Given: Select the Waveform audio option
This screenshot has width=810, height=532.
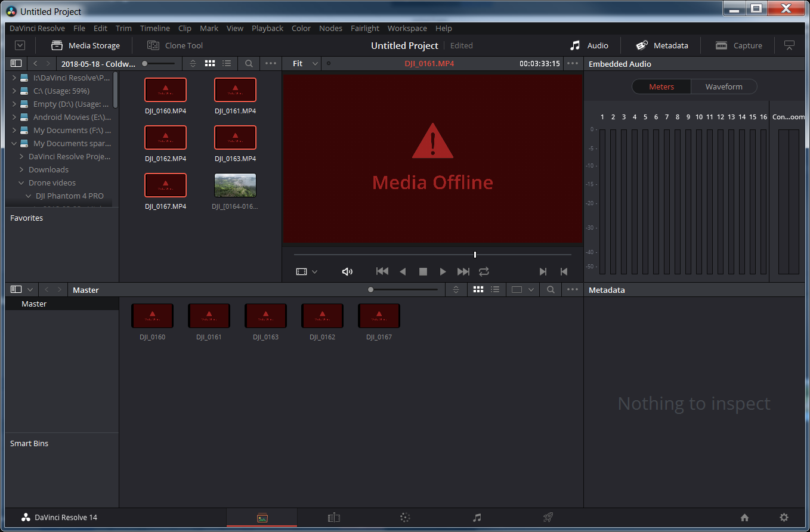Looking at the screenshot, I should click(x=724, y=86).
